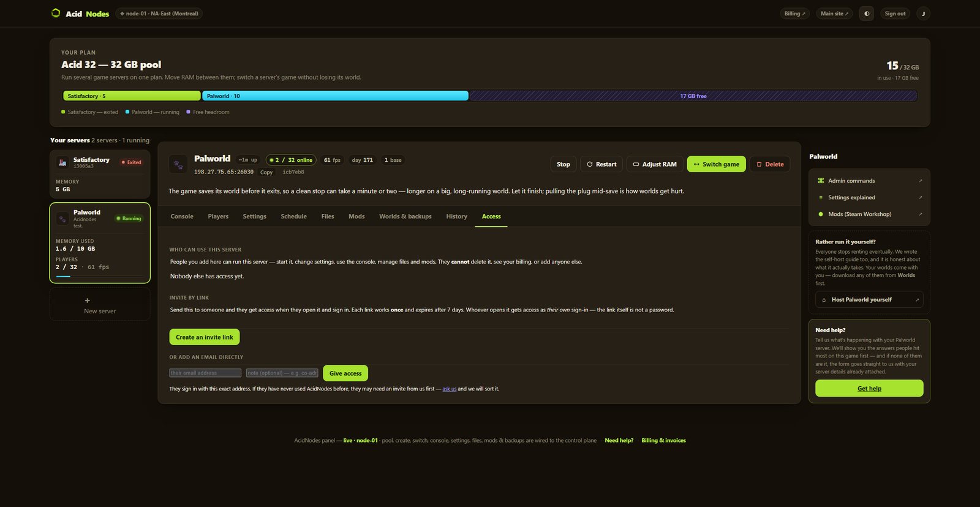The height and width of the screenshot is (507, 980).
Task: Click the server ID icb7eb8
Action: coord(293,172)
